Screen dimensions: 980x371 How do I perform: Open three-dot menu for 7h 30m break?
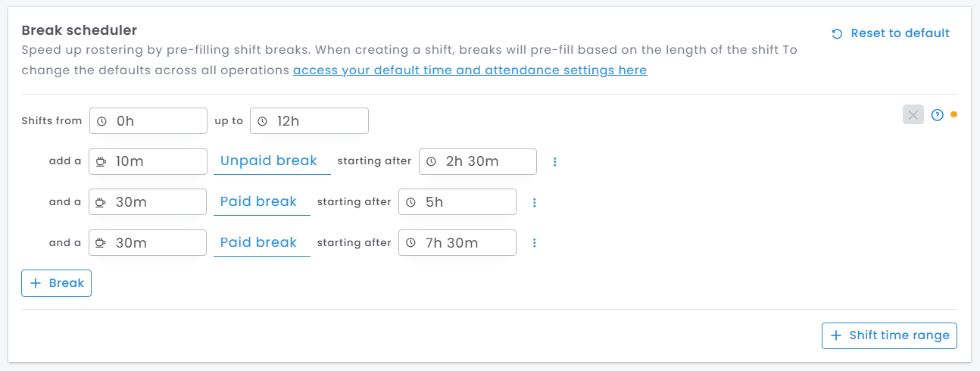[x=534, y=243]
